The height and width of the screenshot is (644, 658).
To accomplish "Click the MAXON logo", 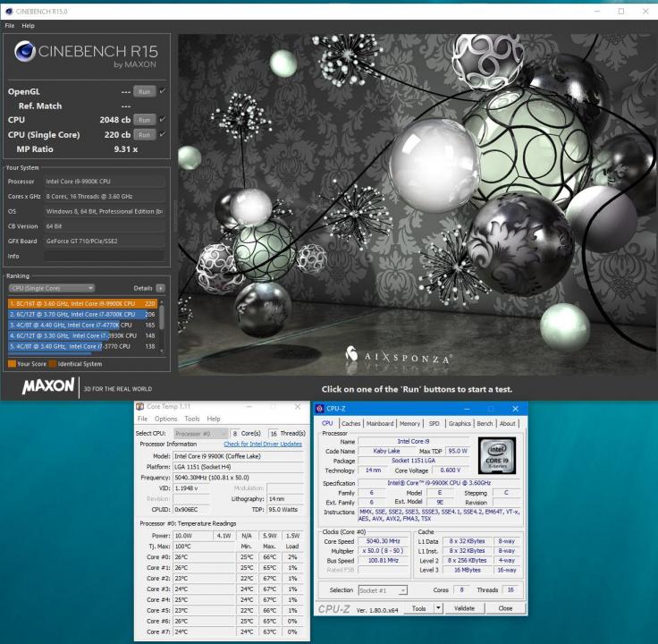I will coord(48,386).
